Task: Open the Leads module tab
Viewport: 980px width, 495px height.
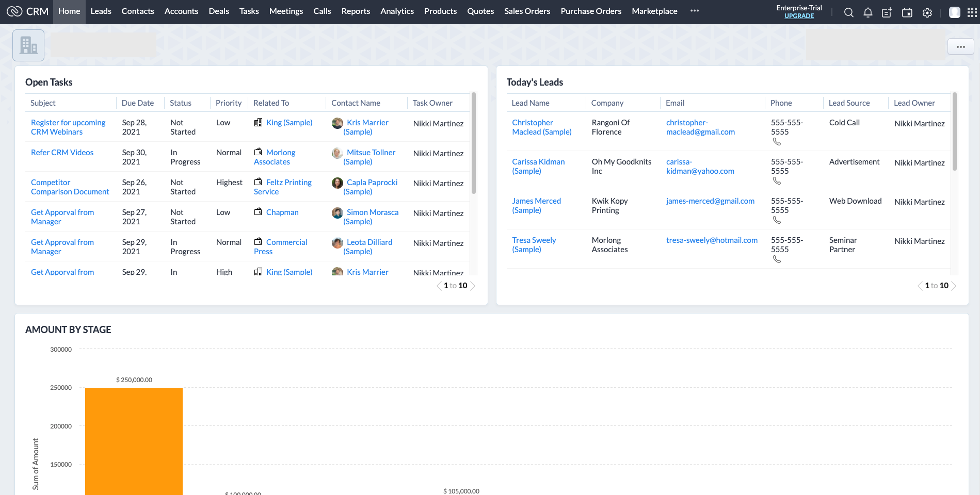Action: point(101,11)
